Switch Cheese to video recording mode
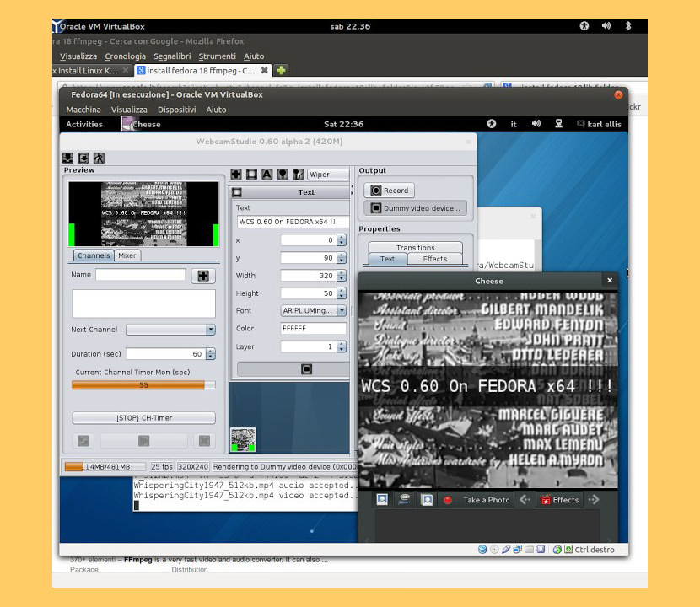 (405, 500)
